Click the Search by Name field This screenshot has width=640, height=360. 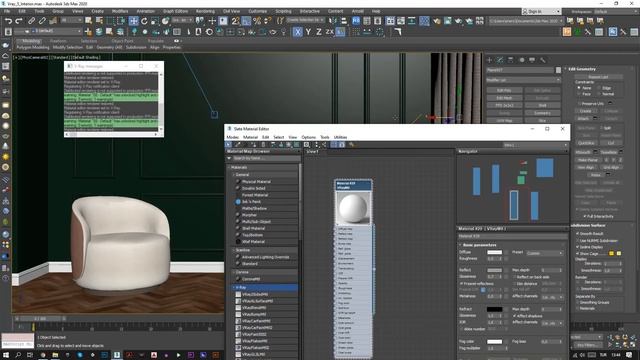265,158
